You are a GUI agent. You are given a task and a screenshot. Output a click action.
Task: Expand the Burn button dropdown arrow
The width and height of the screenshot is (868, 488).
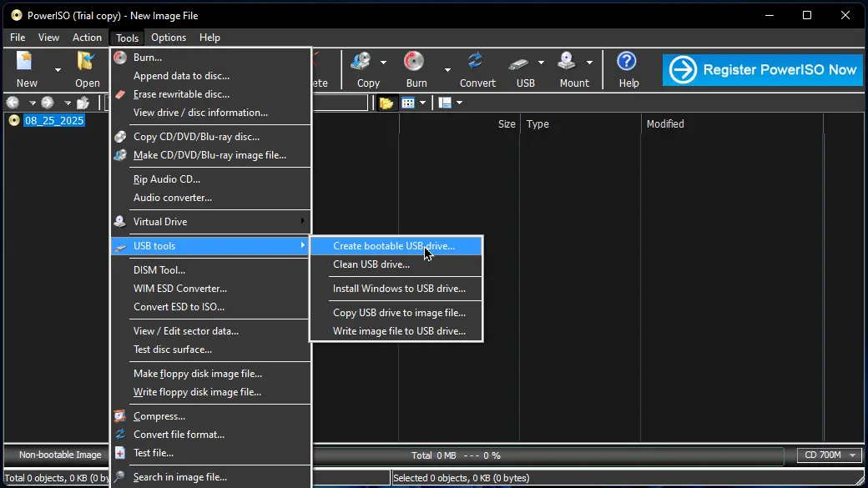pos(447,70)
